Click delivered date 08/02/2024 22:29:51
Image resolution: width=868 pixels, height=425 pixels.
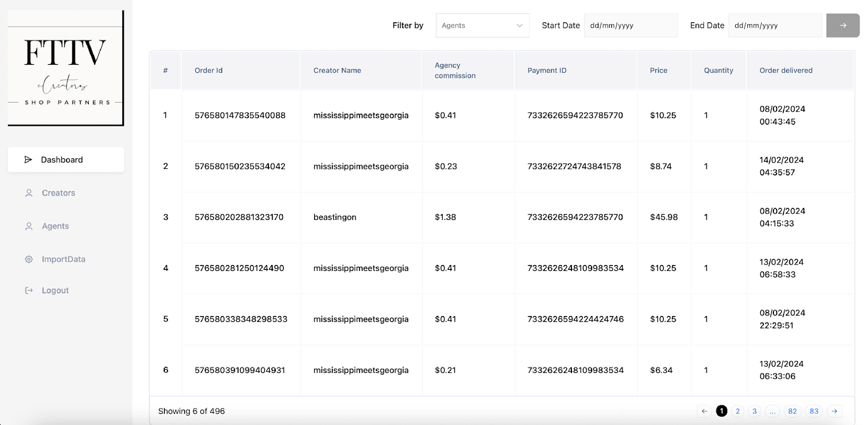point(782,319)
